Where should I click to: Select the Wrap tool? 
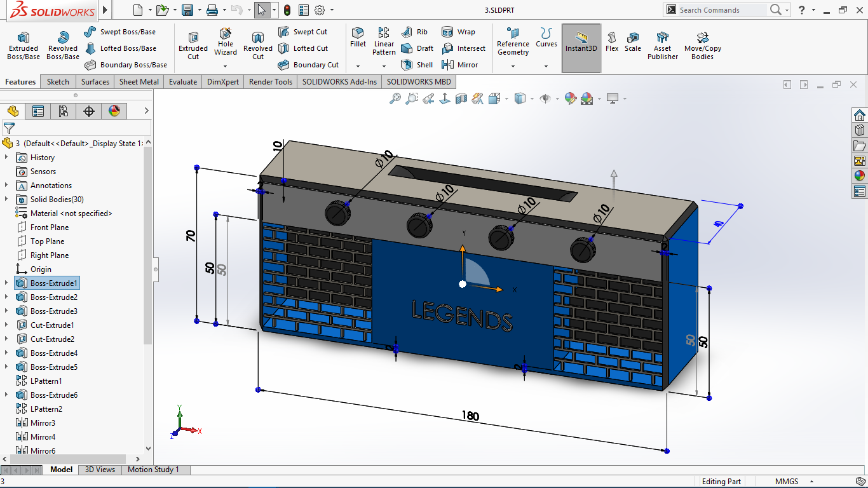(x=458, y=32)
